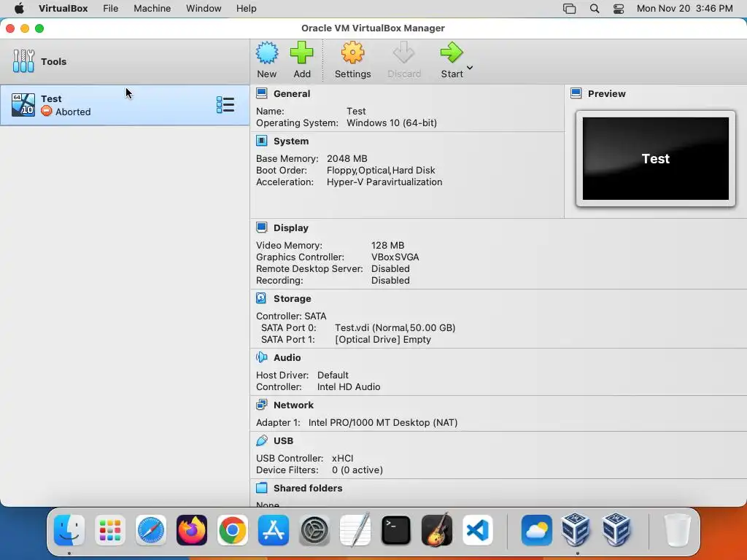The image size is (747, 560).
Task: Open the Apple menu
Action: coord(19,9)
